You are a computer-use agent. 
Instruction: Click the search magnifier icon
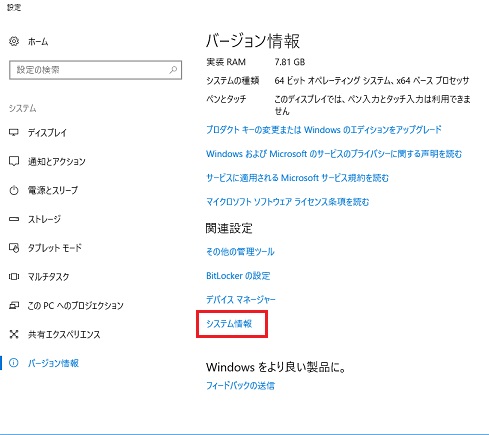173,70
